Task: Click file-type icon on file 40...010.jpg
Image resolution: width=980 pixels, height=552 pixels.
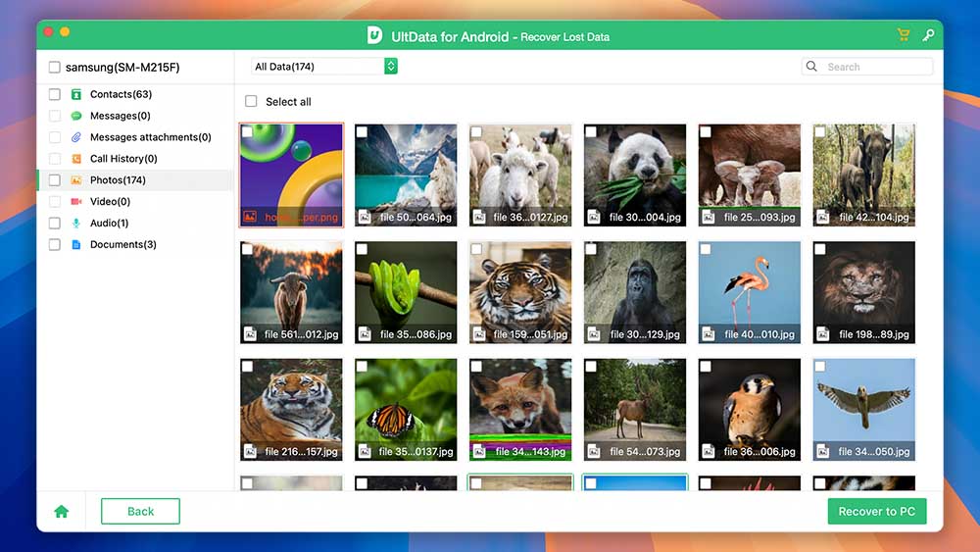Action: click(x=709, y=334)
